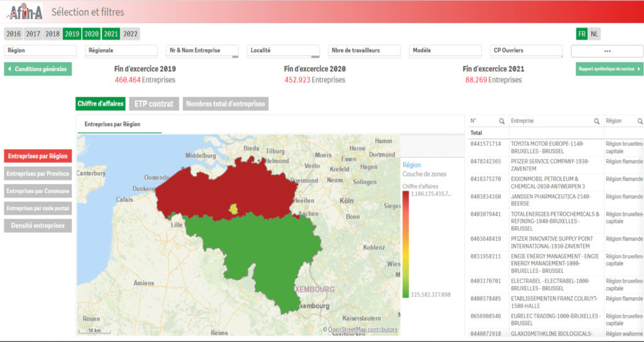Select TOTALENERGIES PETROCHEMICALS & REFINING row

tap(556, 221)
